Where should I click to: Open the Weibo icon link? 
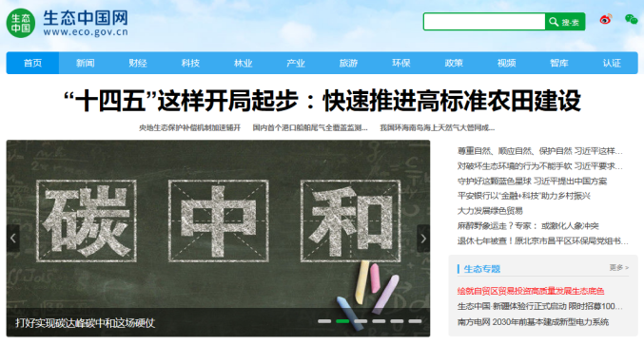pos(605,20)
